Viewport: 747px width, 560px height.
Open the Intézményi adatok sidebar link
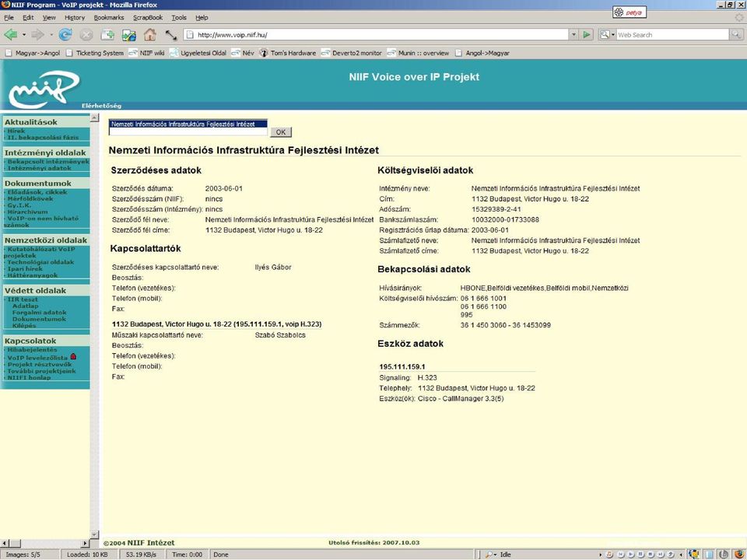39,168
